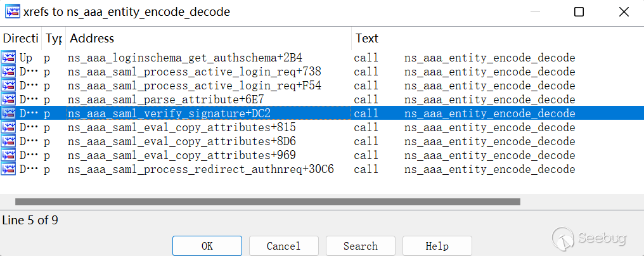Sort by the Direction column header
Image resolution: width=644 pixels, height=256 pixels.
[x=21, y=39]
